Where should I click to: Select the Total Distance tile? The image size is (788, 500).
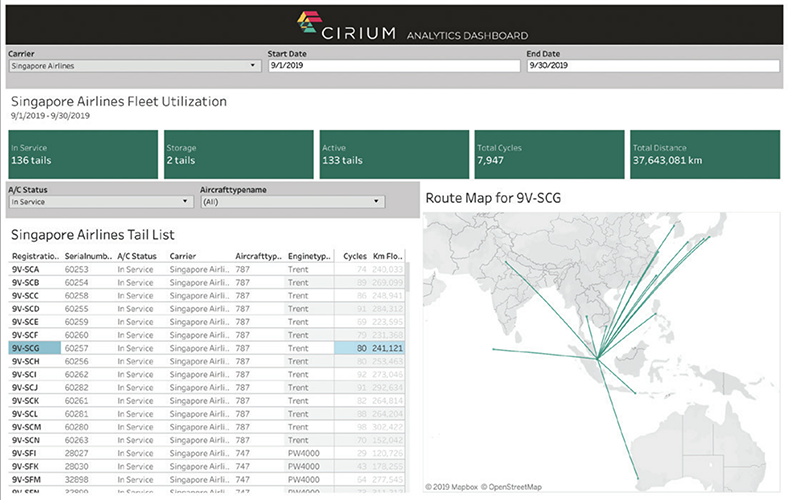click(x=703, y=154)
